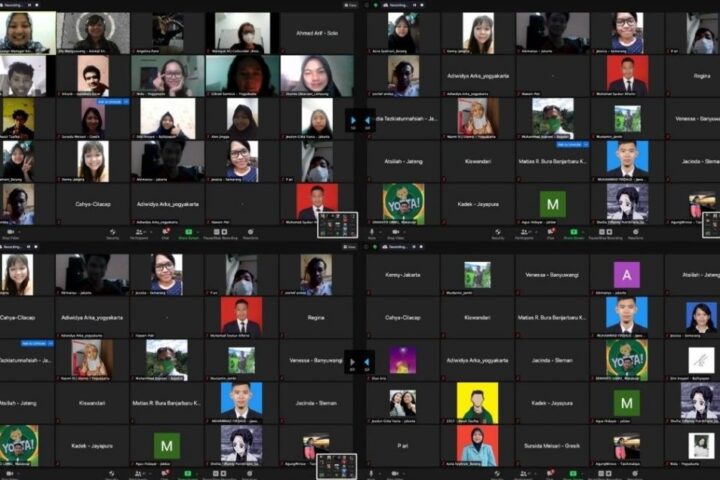Click the Recording indicator in the upper-left window
This screenshot has height=480, width=720.
tap(11, 5)
